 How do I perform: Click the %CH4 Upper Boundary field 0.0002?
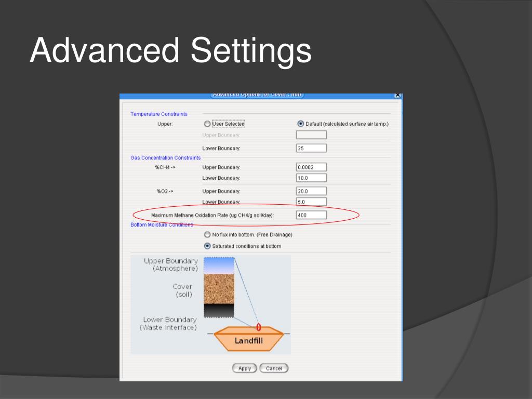coord(311,167)
